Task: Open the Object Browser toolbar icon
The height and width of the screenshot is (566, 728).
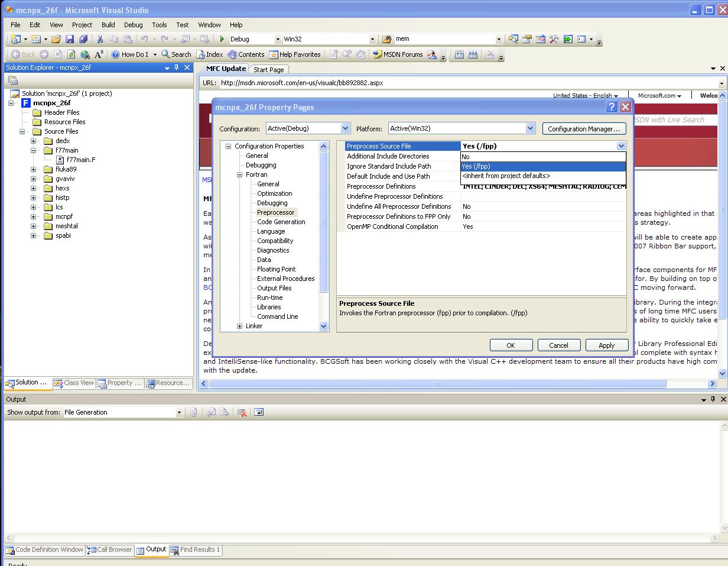Action: point(540,39)
